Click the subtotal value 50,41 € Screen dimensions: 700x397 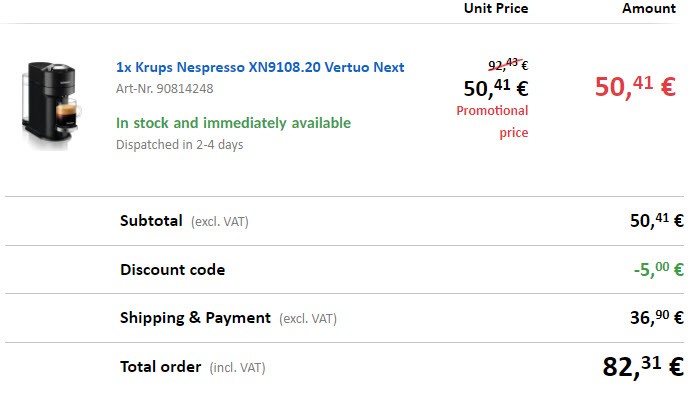coord(657,221)
